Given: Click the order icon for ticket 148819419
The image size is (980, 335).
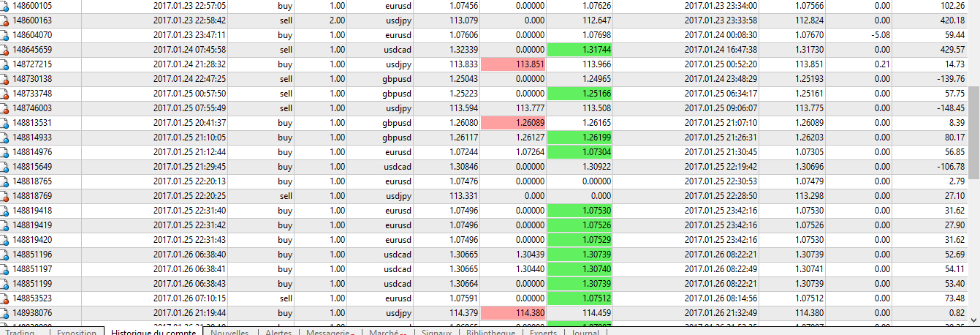Looking at the screenshot, I should (5, 225).
